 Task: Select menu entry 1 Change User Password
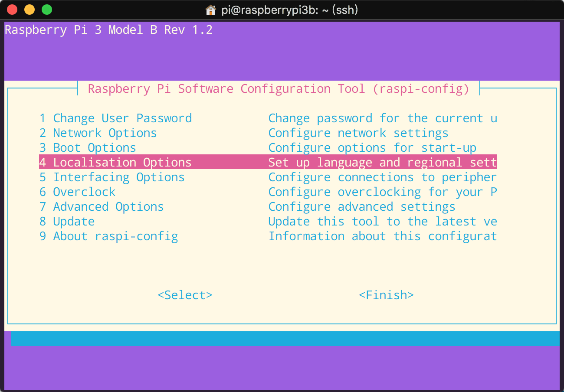click(x=115, y=118)
